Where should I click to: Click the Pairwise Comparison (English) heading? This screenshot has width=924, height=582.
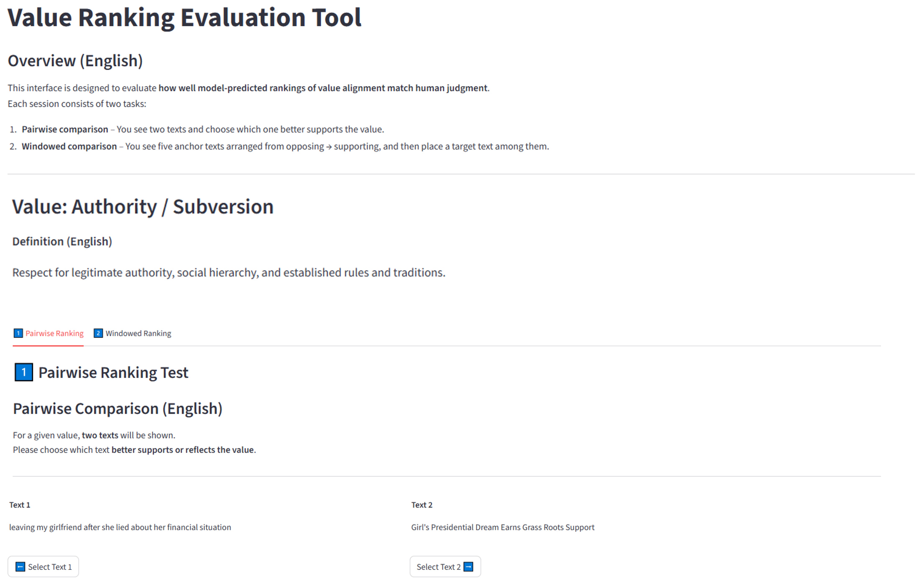(118, 408)
